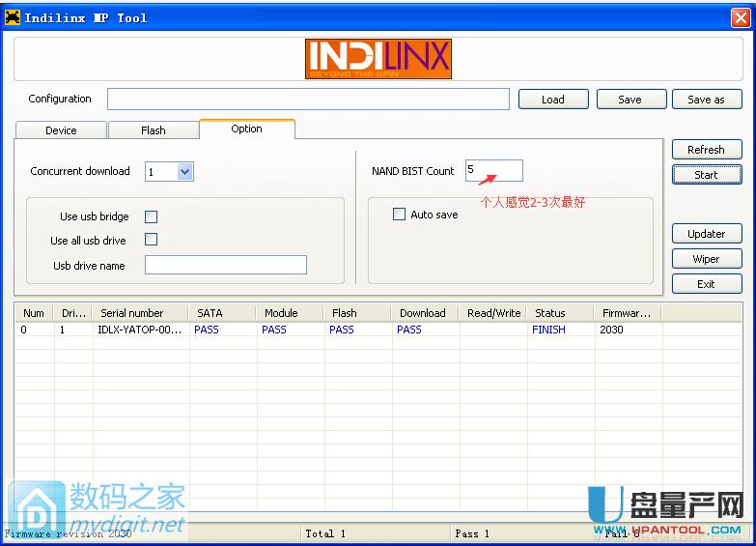Check the Auto save option
Screen dimensions: 756x546
pos(399,215)
